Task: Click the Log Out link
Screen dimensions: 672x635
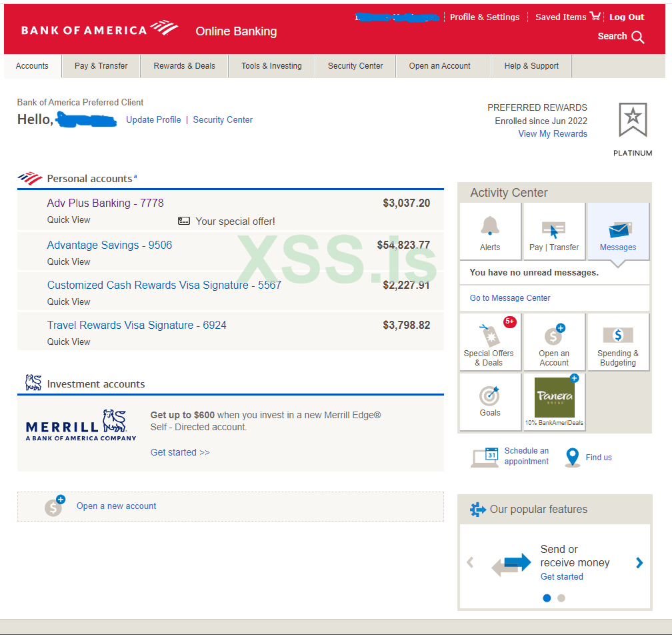Action: [x=627, y=17]
